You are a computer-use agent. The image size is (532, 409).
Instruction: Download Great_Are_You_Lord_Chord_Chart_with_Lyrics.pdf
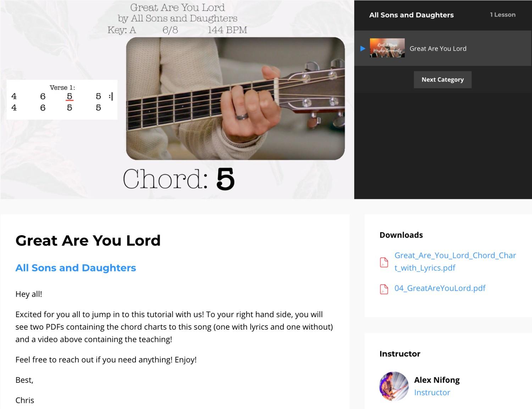(x=455, y=261)
